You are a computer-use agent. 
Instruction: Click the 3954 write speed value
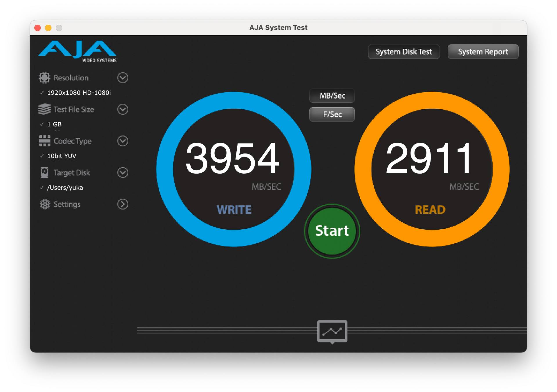pos(232,158)
